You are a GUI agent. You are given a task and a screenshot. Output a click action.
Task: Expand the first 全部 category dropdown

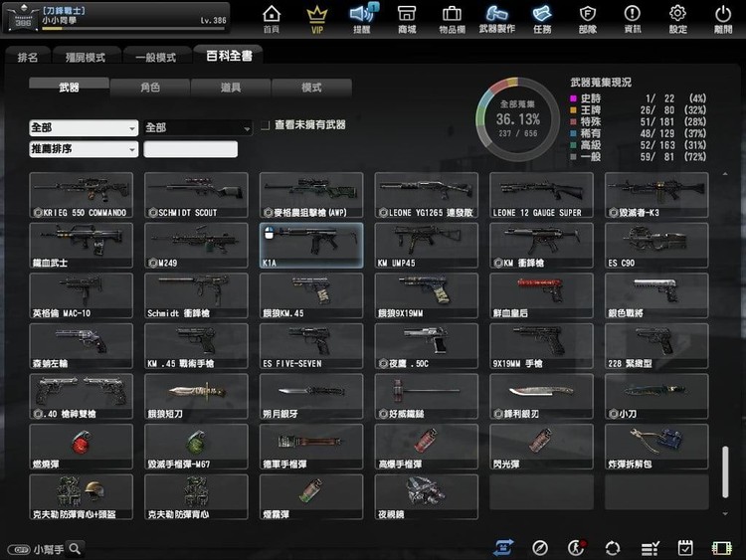pos(84,127)
